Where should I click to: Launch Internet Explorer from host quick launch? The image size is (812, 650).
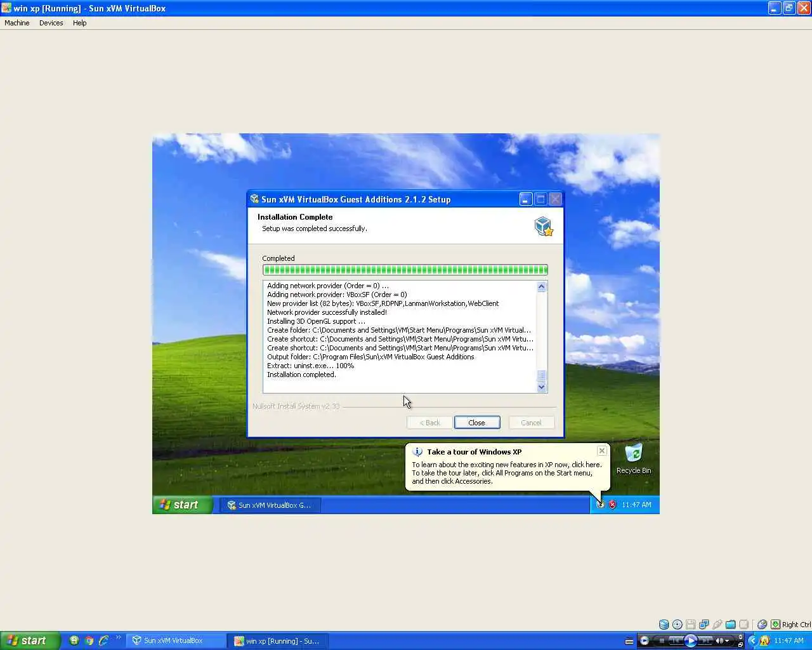(x=103, y=640)
